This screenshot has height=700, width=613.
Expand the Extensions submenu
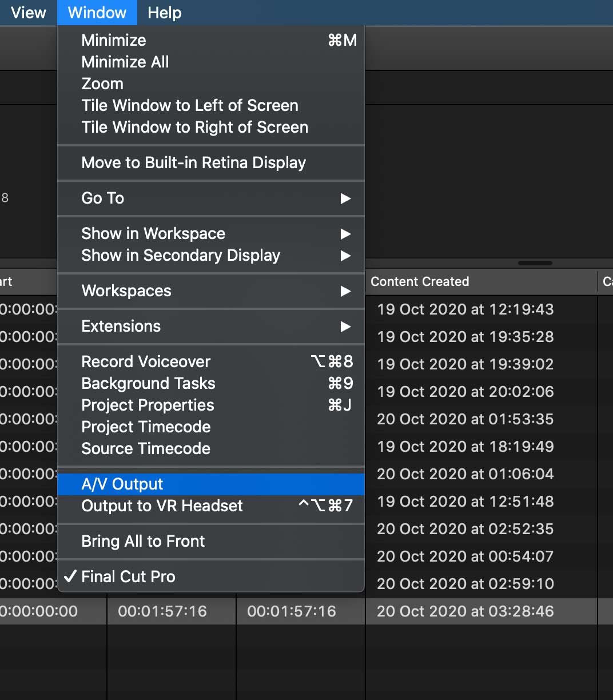211,326
